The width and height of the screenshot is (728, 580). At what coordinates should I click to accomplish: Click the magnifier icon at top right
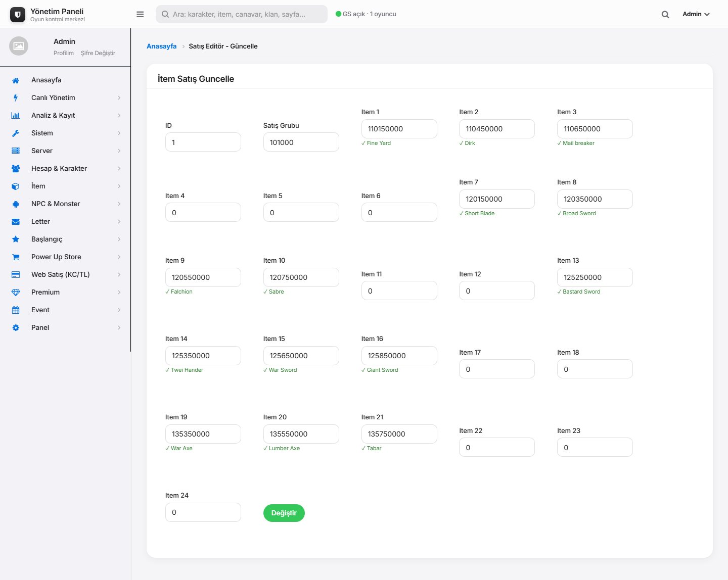(665, 15)
